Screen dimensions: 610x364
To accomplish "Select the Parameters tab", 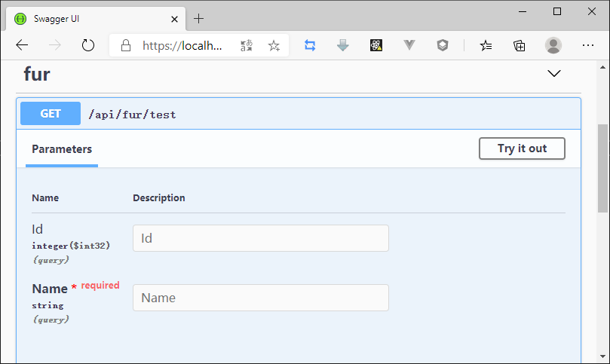I will pos(62,148).
